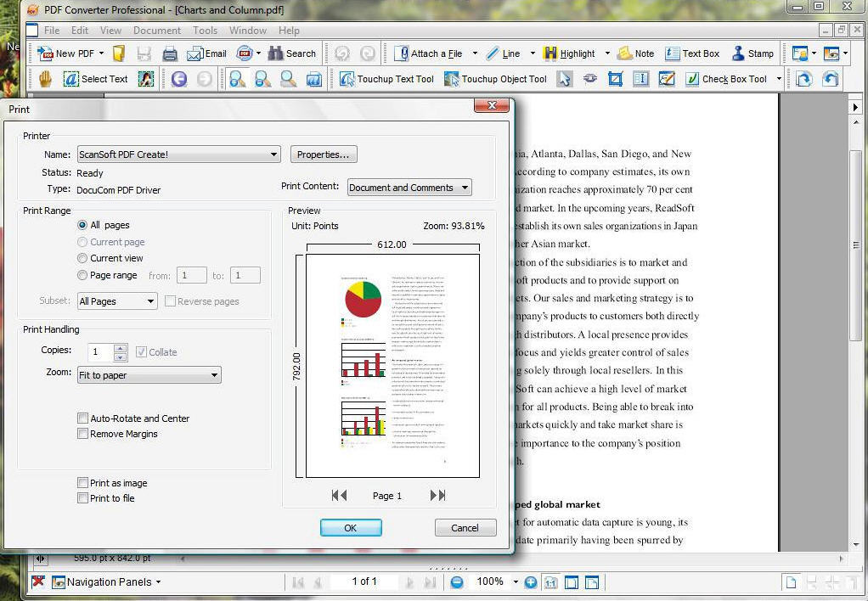Open the Stamp tool
The width and height of the screenshot is (868, 601).
click(752, 53)
